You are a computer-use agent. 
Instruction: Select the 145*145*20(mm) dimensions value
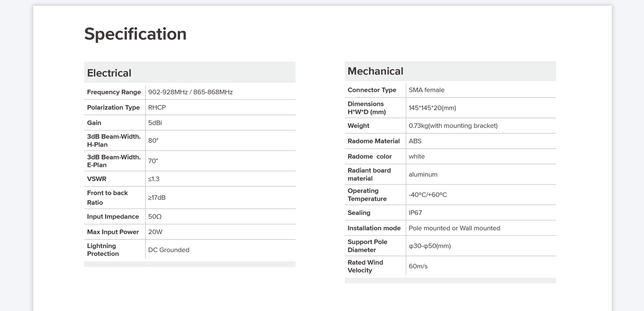coord(432,108)
